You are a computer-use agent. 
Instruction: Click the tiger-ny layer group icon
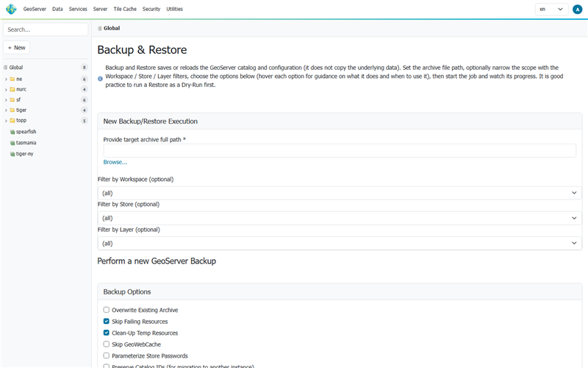12,154
